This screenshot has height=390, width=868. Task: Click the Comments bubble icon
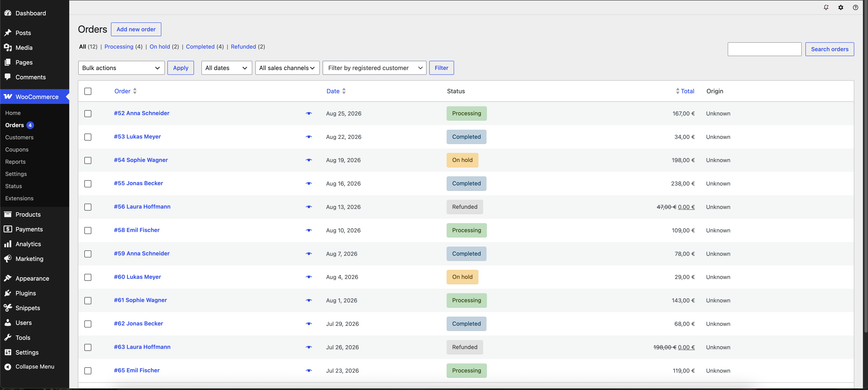[x=8, y=77]
